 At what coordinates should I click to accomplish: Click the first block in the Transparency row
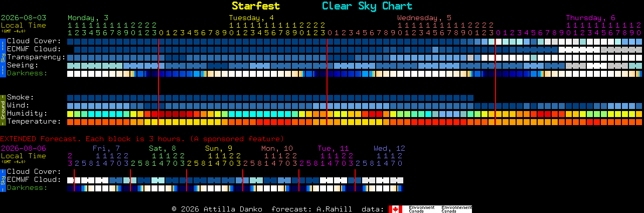(x=70, y=57)
